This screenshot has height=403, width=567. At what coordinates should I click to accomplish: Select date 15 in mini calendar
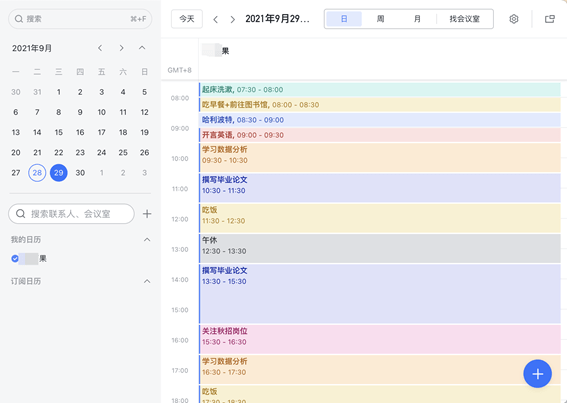59,132
